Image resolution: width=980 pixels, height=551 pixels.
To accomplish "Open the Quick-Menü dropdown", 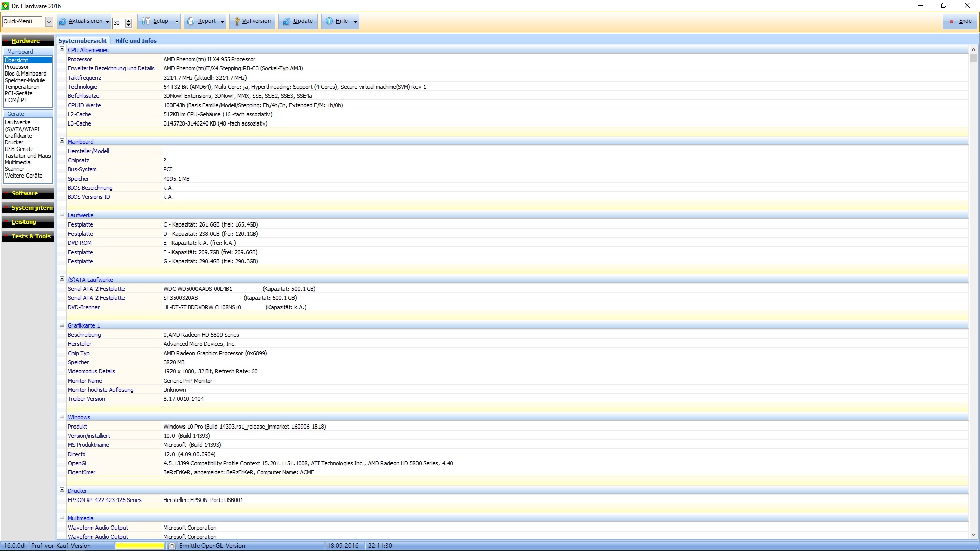I will point(49,21).
